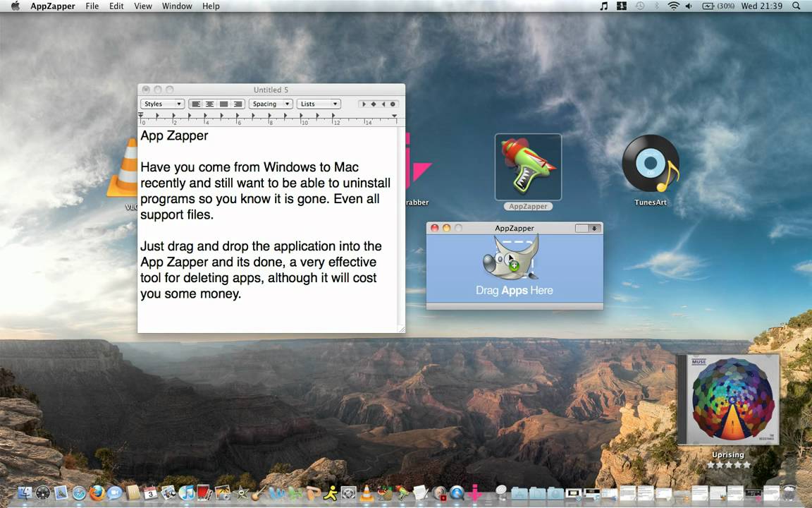Click the battery 30% indicator

click(718, 6)
